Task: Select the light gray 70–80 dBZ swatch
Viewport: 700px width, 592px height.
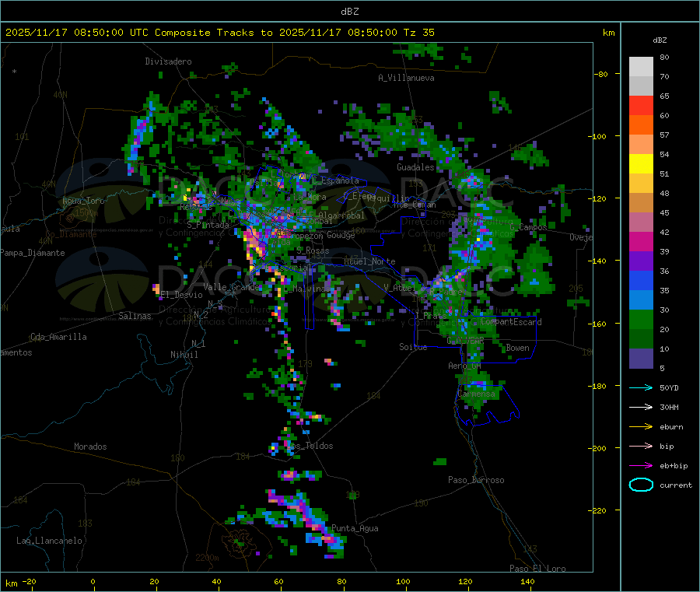Action: (641, 67)
